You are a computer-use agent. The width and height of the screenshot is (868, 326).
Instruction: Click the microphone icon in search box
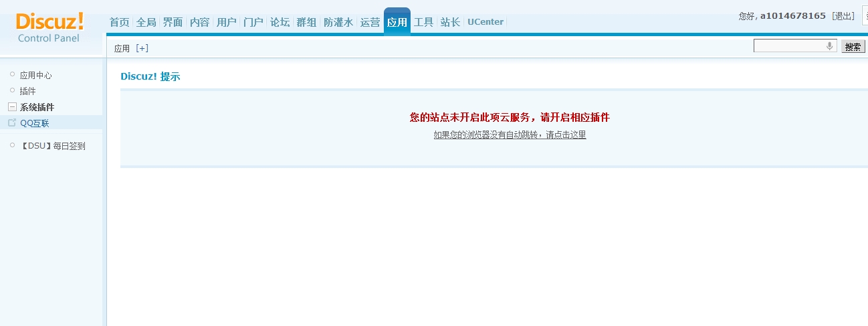[x=830, y=46]
